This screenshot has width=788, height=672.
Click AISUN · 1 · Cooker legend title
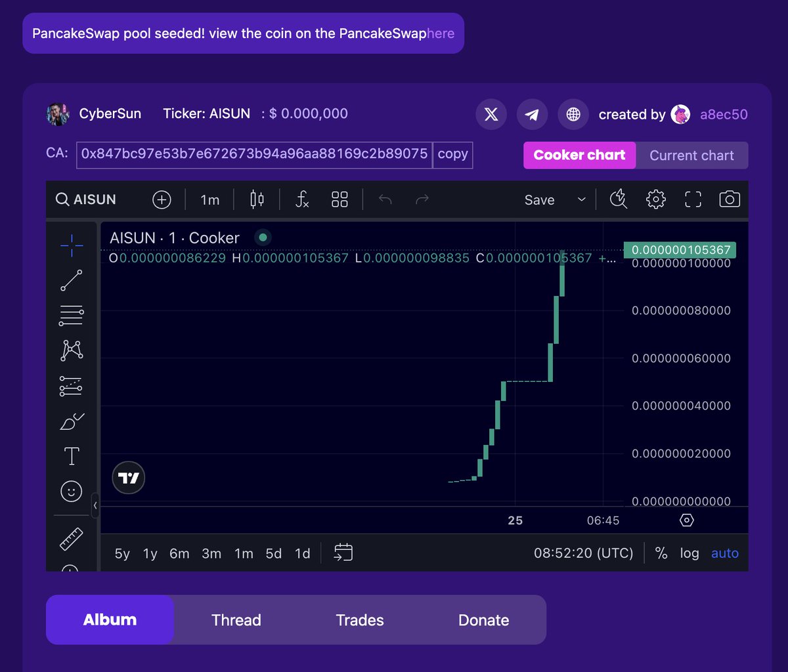175,238
